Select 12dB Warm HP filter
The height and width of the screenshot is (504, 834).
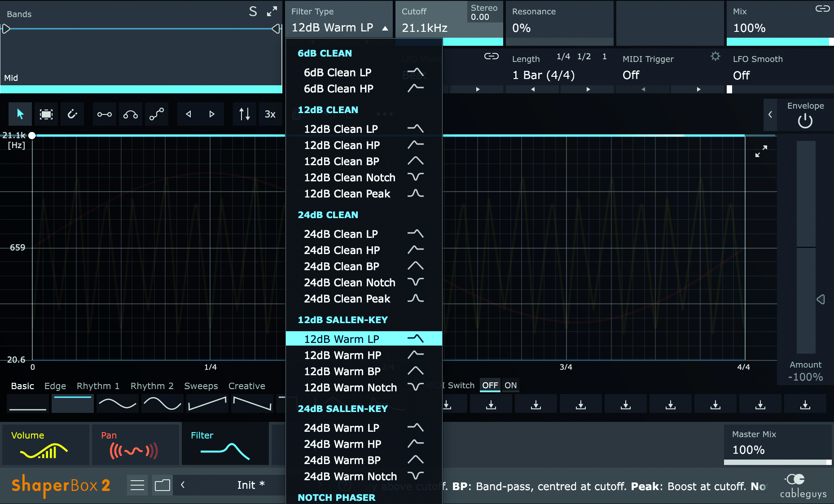click(x=364, y=355)
